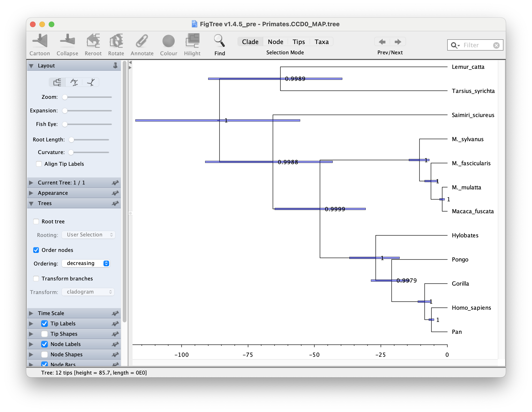Uncheck the Order nodes checkbox
This screenshot has width=532, height=412.
tap(36, 250)
